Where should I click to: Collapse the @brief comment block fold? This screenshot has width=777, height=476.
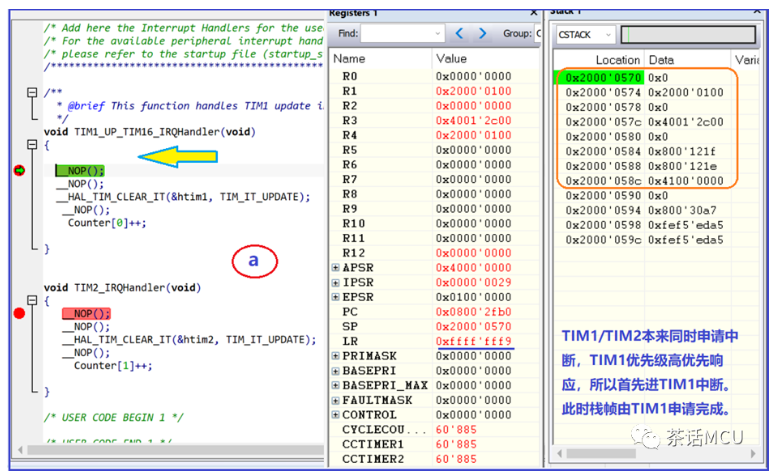[32, 93]
